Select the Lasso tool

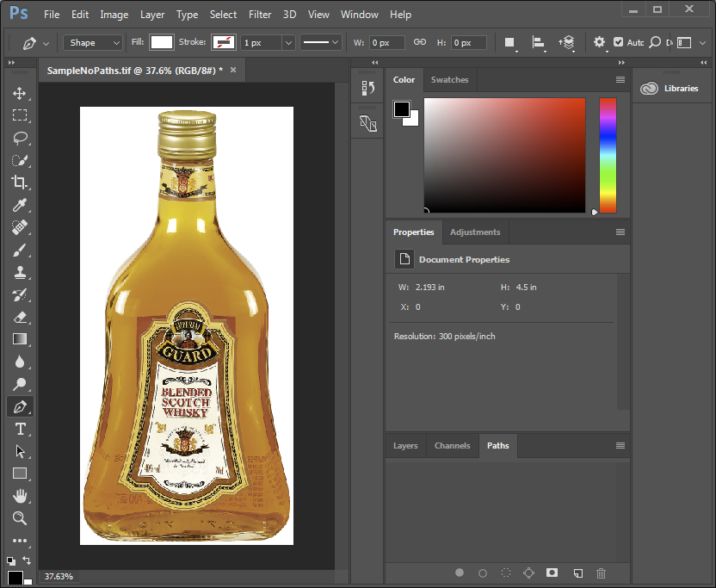pos(19,138)
